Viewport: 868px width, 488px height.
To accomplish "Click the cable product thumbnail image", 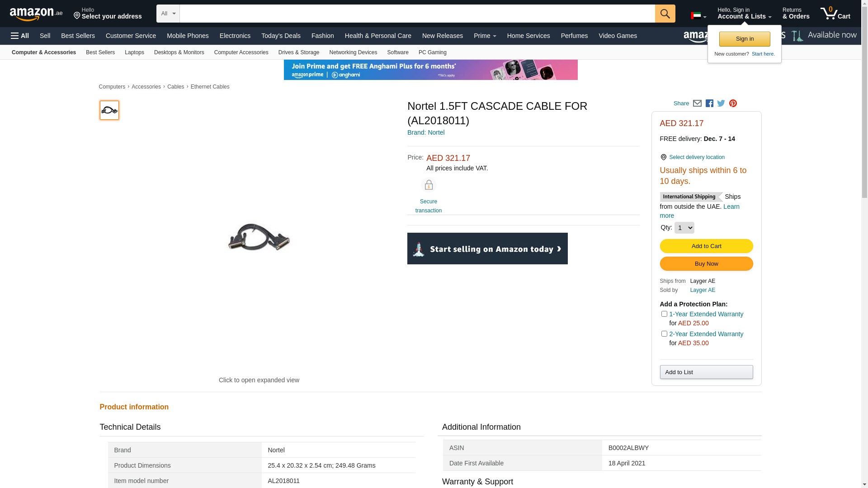I will point(109,110).
